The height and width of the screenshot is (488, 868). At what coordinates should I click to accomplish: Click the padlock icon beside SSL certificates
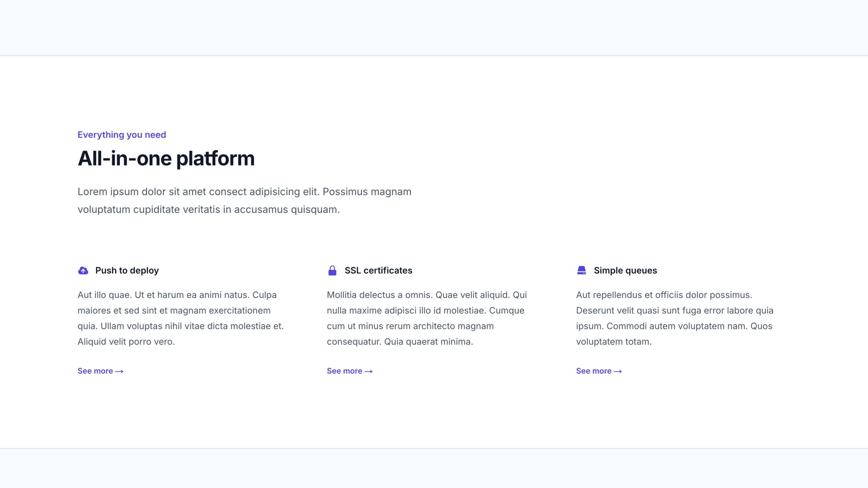(x=332, y=271)
